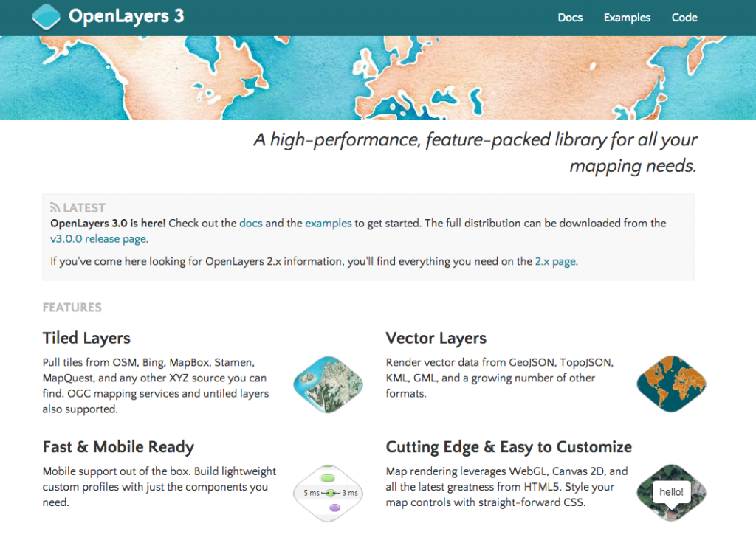Screen dimensions: 756x540
Task: Click the Tiled Layers heading
Action: [86, 338]
